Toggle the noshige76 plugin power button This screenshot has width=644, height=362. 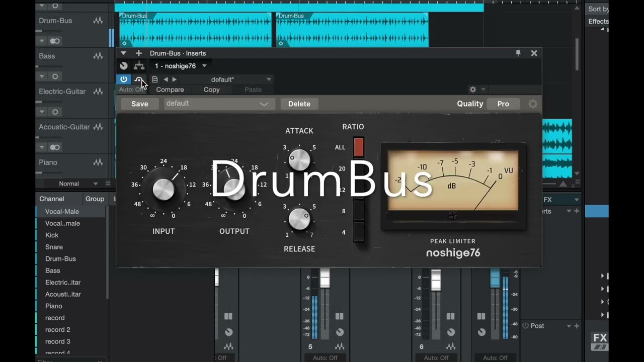pos(123,79)
